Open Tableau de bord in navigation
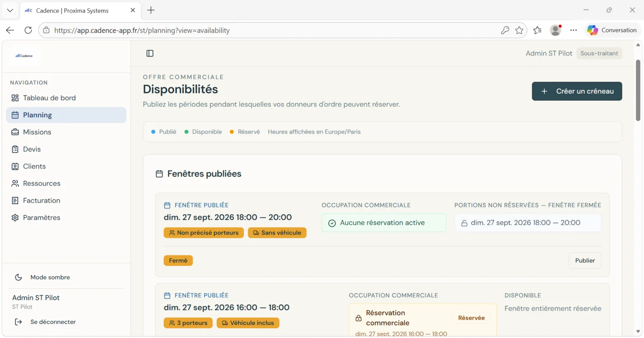The image size is (644, 338). (66, 98)
